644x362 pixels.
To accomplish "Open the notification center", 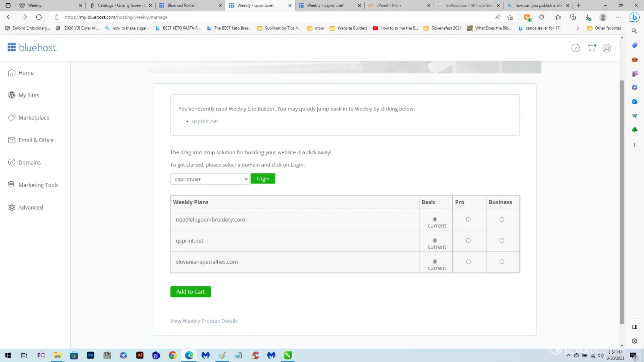I will [633, 355].
